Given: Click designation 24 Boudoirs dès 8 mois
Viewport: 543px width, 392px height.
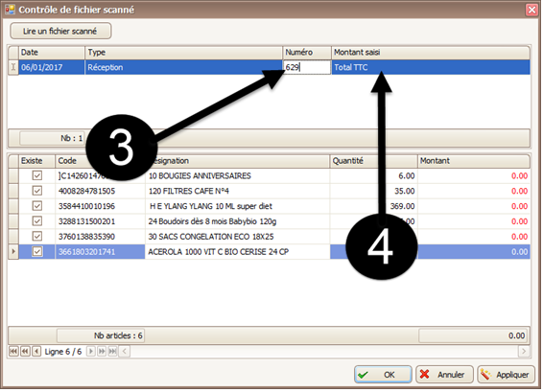Looking at the screenshot, I should [x=238, y=221].
